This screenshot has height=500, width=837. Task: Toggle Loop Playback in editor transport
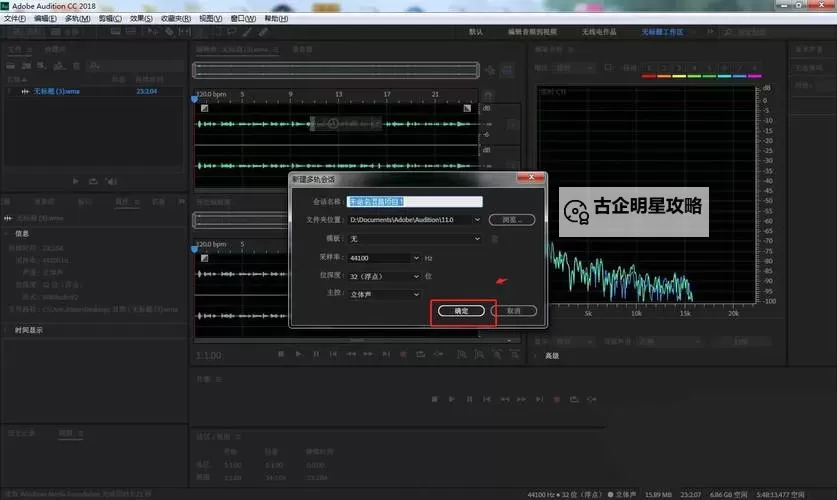pyautogui.click(x=421, y=354)
